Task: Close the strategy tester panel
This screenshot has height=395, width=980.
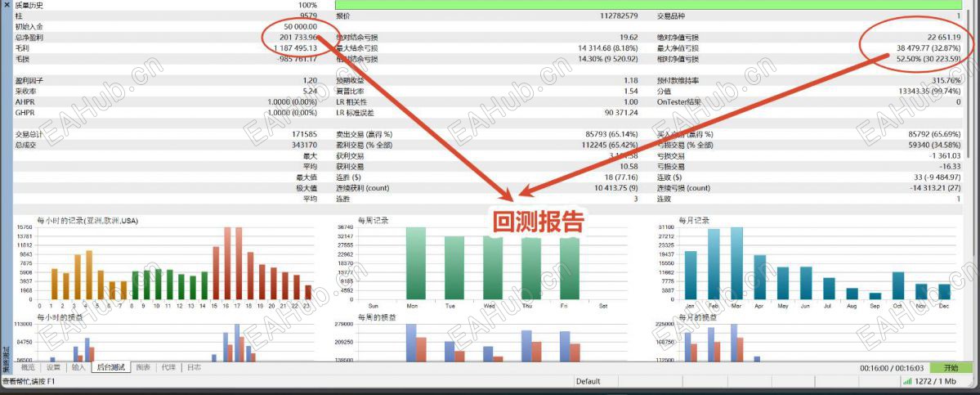Action: tap(7, 4)
